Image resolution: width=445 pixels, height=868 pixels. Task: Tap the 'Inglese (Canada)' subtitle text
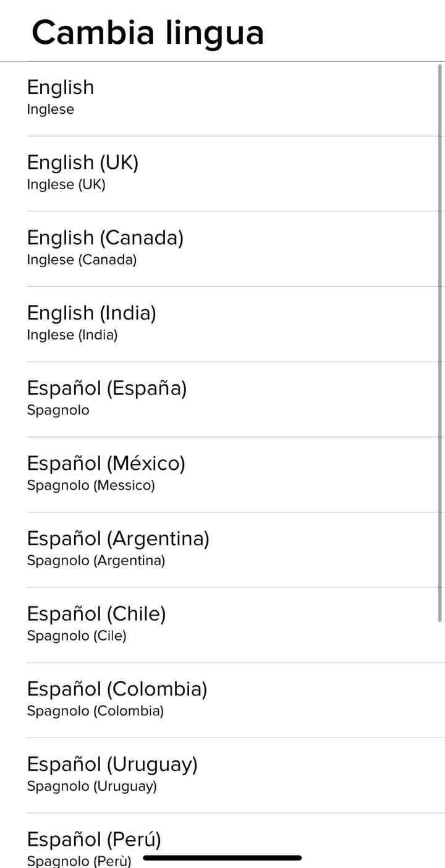(82, 260)
